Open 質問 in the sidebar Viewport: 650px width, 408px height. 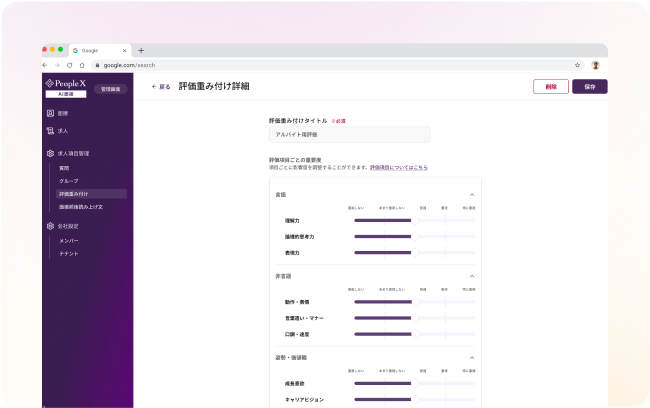click(64, 168)
